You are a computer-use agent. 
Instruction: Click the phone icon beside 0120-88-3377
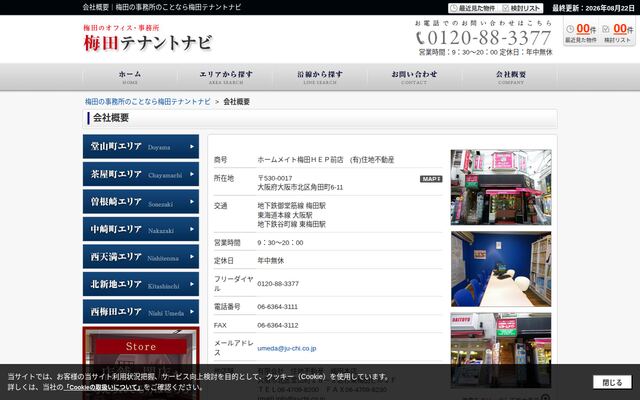coord(420,38)
